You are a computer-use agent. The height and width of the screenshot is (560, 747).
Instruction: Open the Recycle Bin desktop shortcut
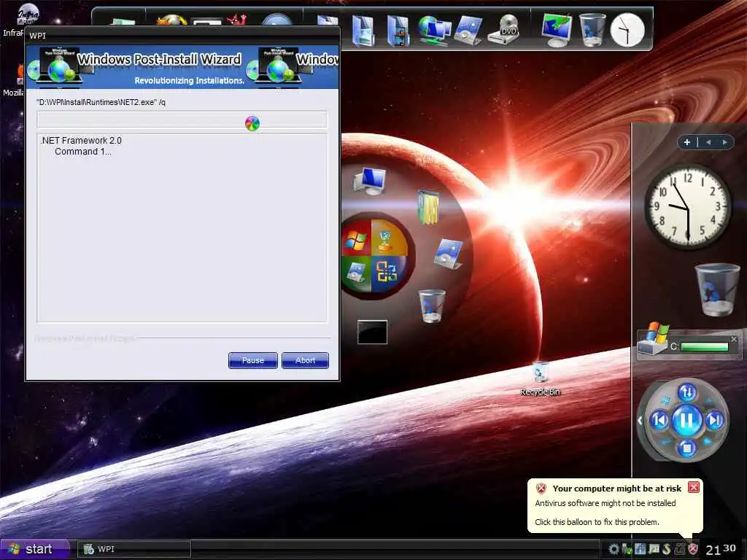point(540,378)
